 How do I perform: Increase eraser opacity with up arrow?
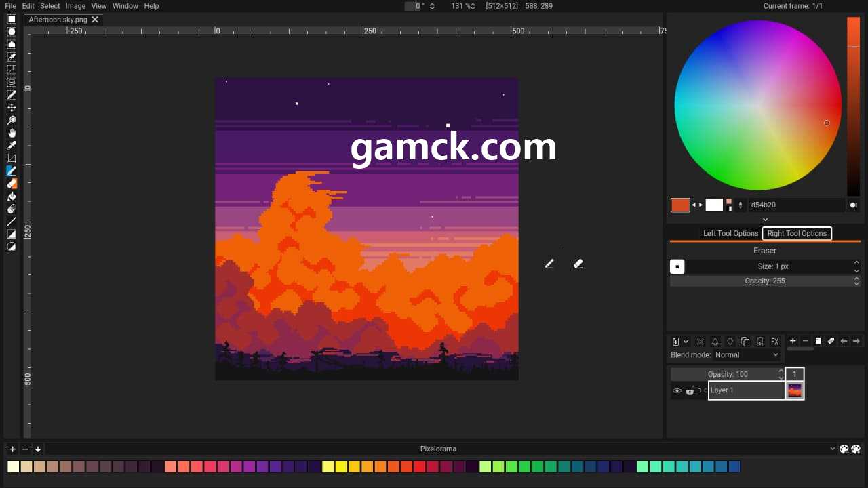(856, 277)
